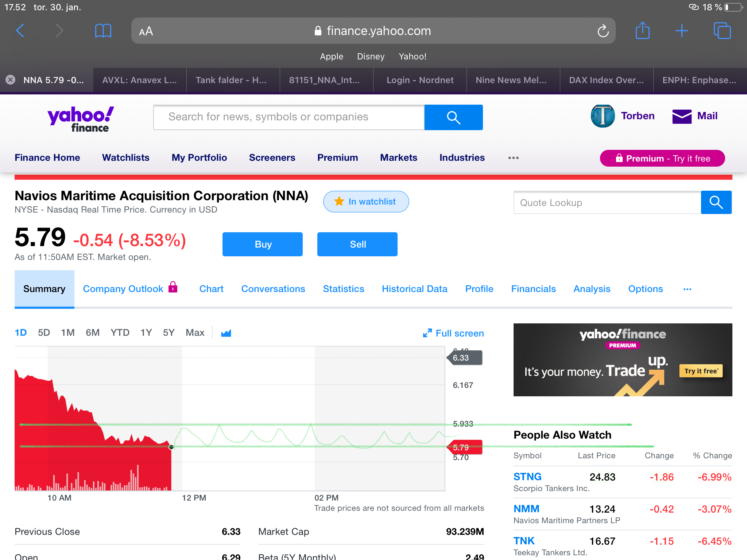Open Industries menu
747x560 pixels.
(x=462, y=158)
